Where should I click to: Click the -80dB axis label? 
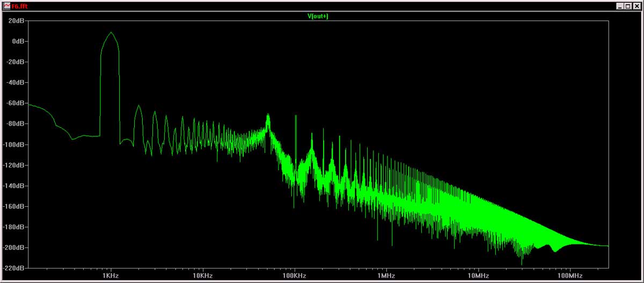[x=15, y=124]
